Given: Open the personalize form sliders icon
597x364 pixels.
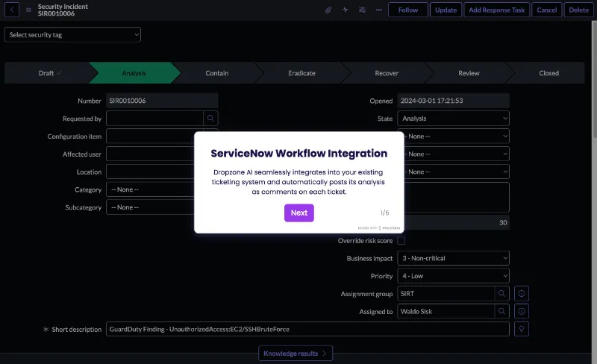Looking at the screenshot, I should tap(362, 10).
